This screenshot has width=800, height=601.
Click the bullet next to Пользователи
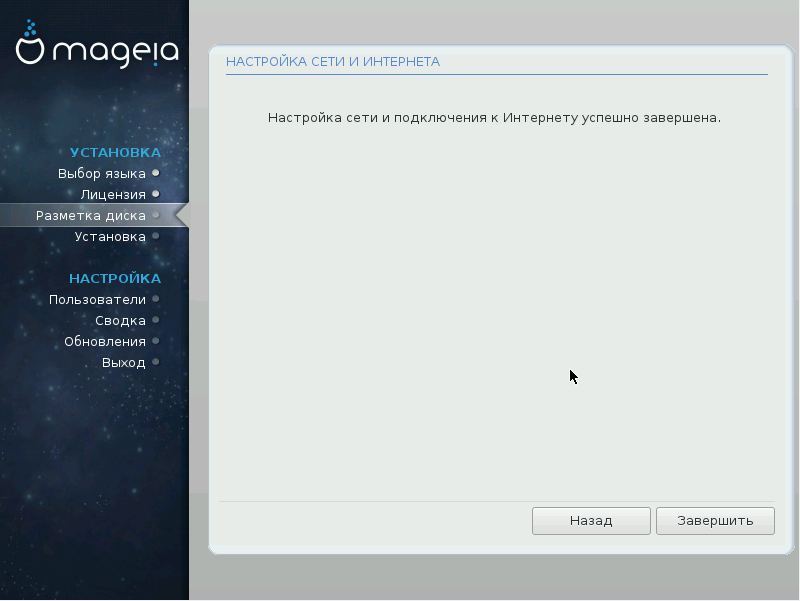click(156, 299)
